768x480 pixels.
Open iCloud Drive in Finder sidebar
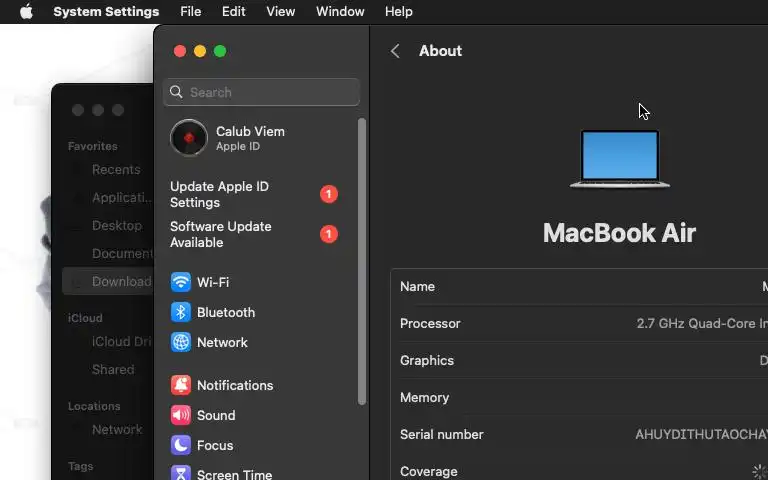(x=122, y=341)
